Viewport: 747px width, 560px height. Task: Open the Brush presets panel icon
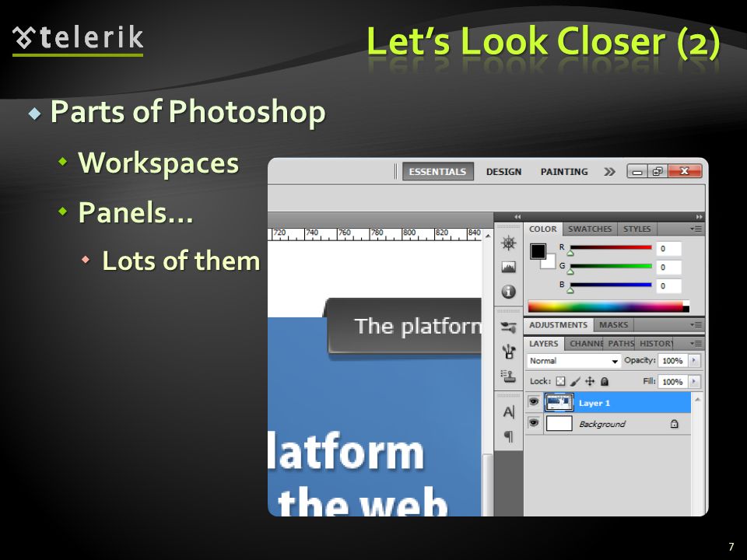(508, 327)
